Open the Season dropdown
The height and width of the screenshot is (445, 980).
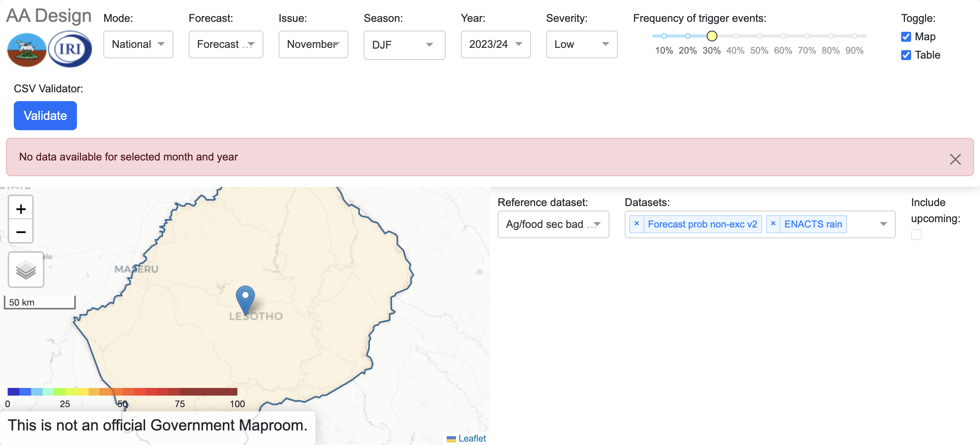[x=404, y=45]
